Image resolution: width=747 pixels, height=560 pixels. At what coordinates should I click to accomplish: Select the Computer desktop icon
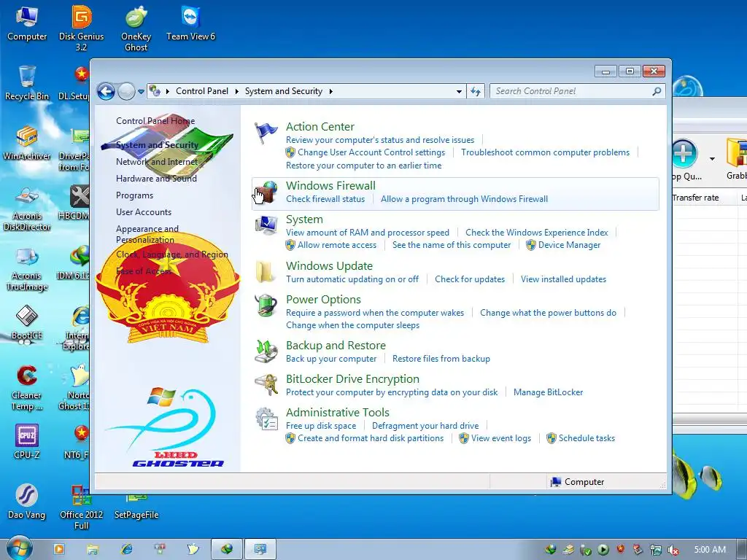tap(27, 23)
